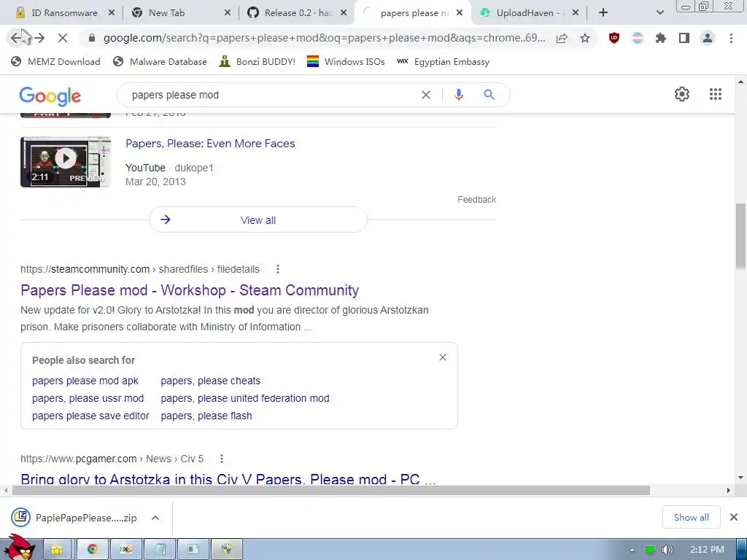The height and width of the screenshot is (560, 747).
Task: Search for papers please save editor
Action: click(x=90, y=416)
